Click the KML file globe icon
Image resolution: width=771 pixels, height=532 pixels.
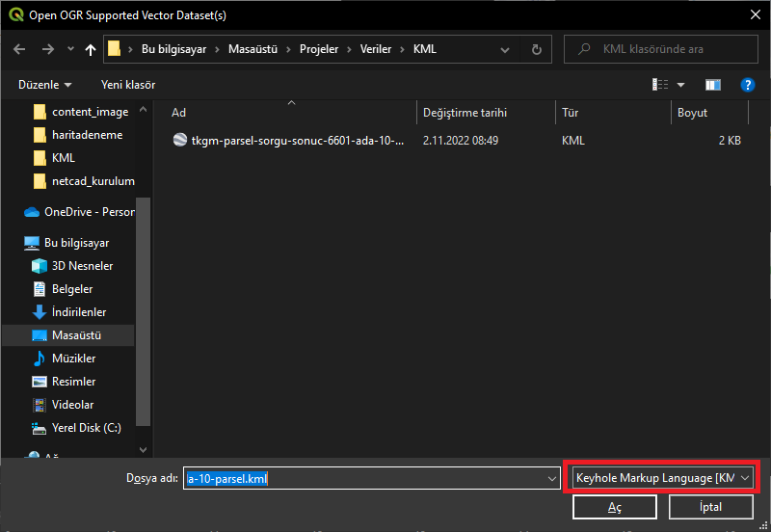[x=180, y=140]
